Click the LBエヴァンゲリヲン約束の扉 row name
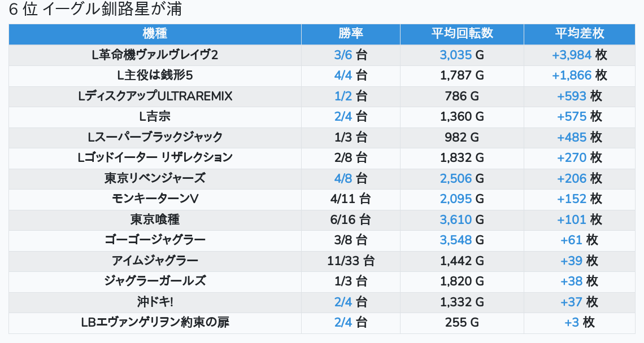The image size is (644, 343). coord(155,323)
